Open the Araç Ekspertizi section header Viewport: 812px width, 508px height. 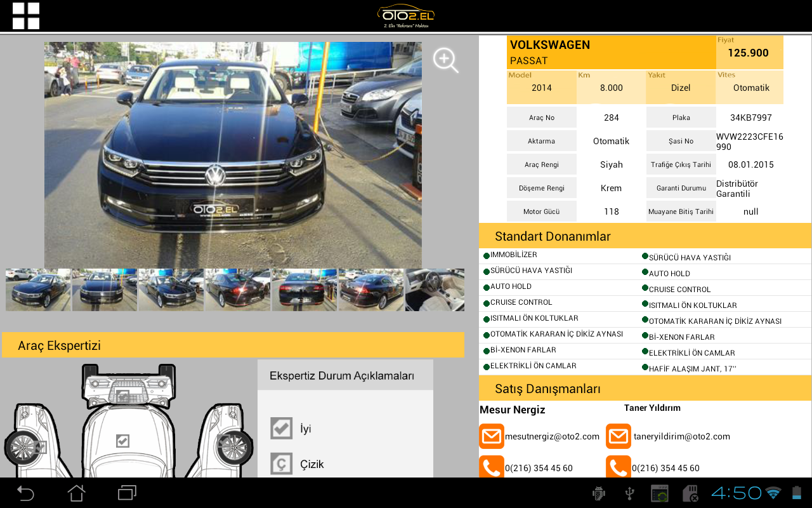[x=233, y=345]
